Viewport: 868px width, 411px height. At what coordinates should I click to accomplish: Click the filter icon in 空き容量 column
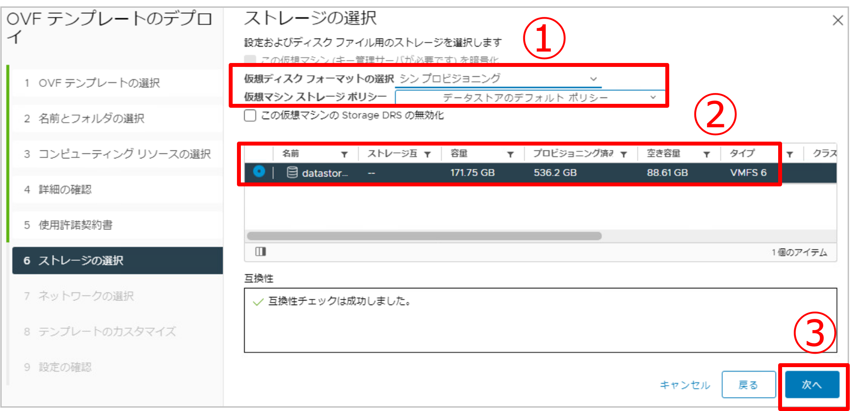707,154
